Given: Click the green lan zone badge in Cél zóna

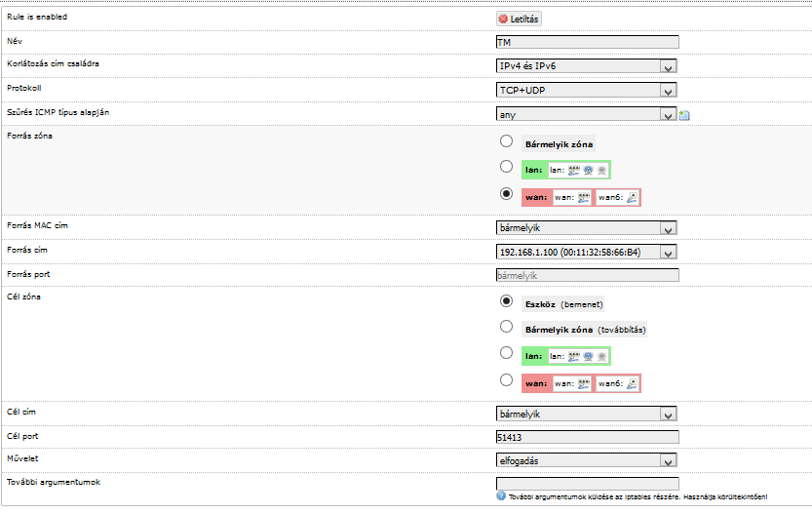Looking at the screenshot, I should [566, 357].
